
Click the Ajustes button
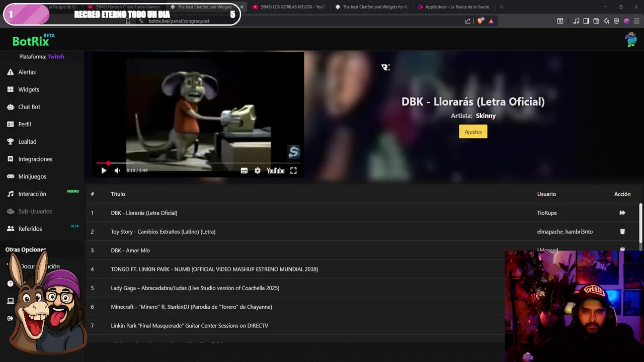click(x=473, y=132)
